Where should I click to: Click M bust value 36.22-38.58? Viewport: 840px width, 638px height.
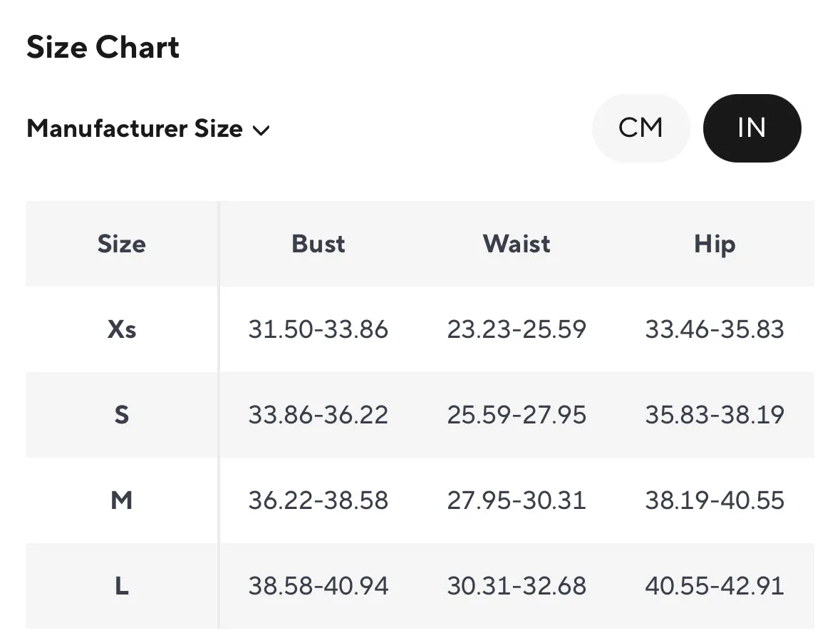[x=318, y=500]
